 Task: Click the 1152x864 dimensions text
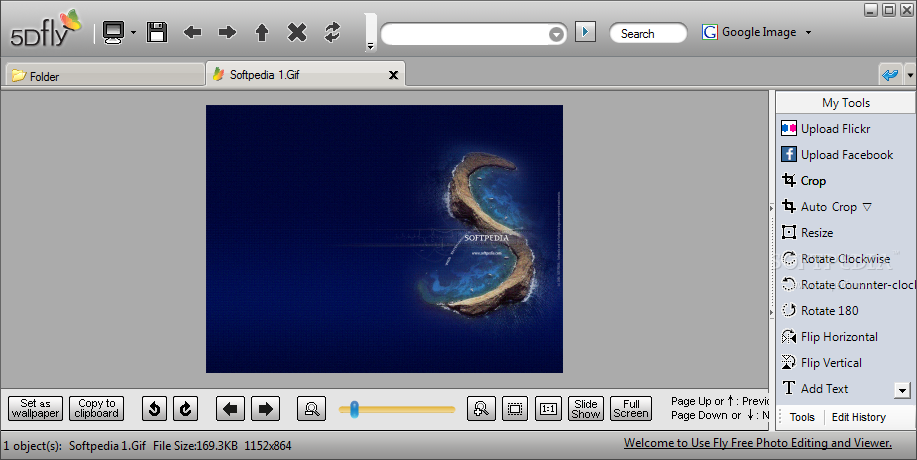pyautogui.click(x=267, y=446)
